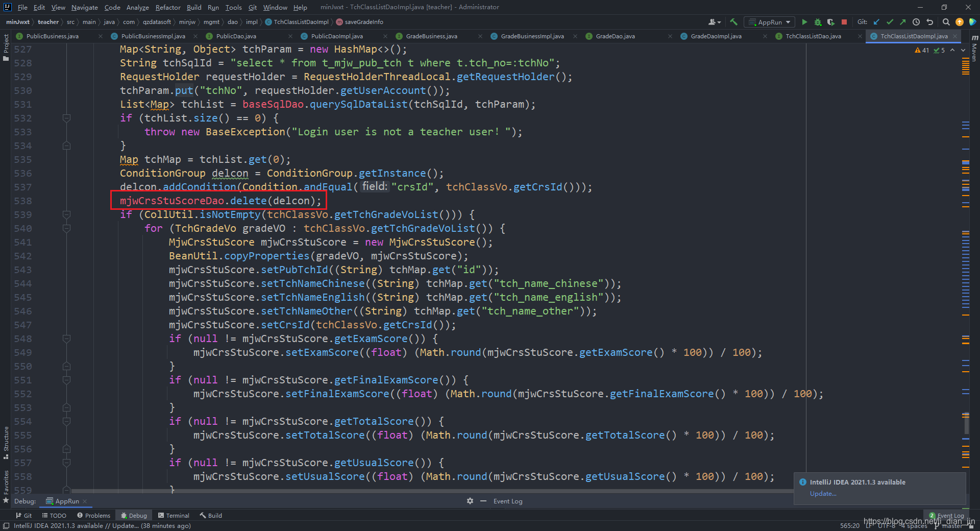Viewport: 980px width, 531px height.
Task: Open the user account dropdown icon
Action: (x=715, y=22)
